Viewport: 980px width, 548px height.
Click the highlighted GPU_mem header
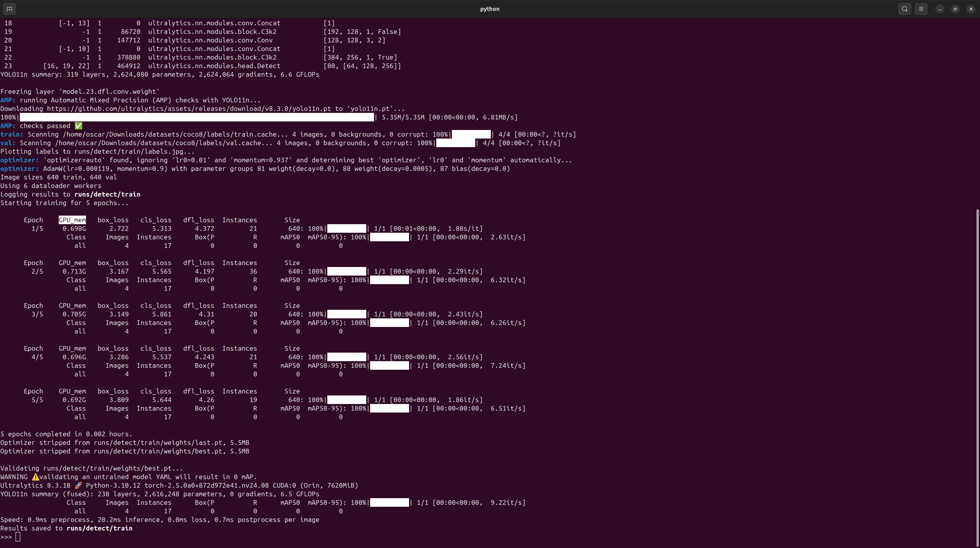pos(72,220)
